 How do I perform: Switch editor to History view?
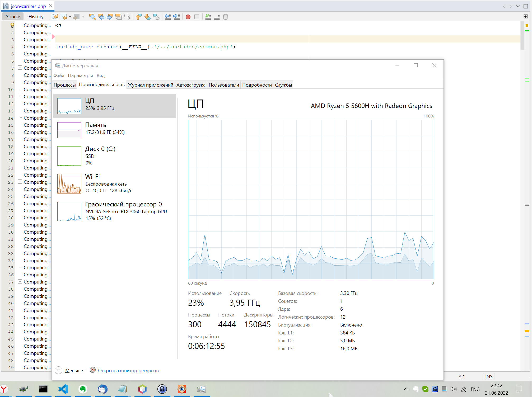pyautogui.click(x=36, y=17)
